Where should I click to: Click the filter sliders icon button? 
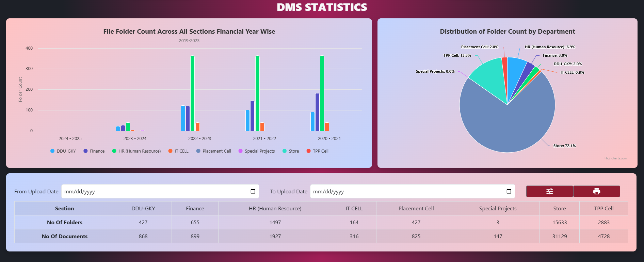(x=549, y=191)
